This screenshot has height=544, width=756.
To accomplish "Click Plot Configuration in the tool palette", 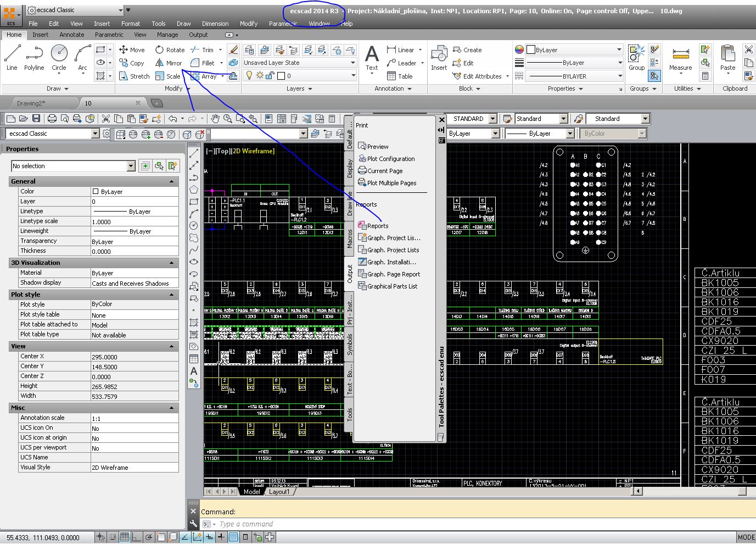I will pyautogui.click(x=387, y=159).
